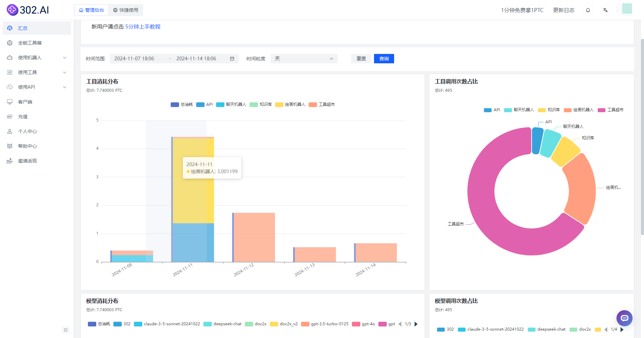Switch to the 快捷使用 tab

tap(125, 10)
